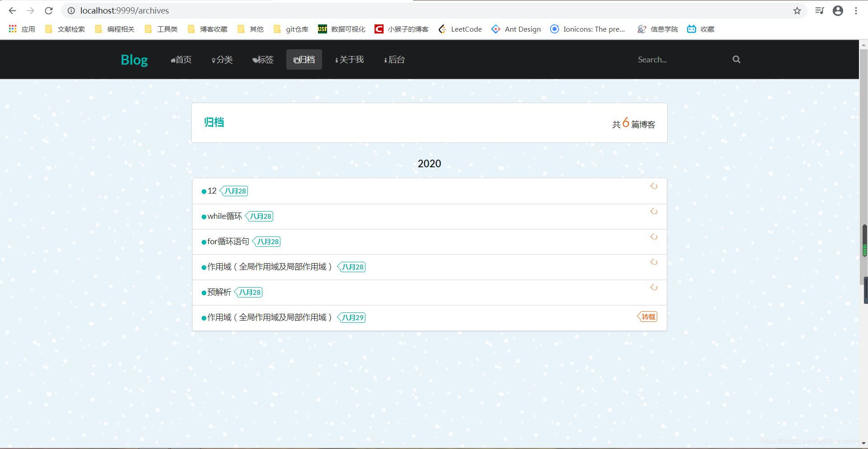Open the 预解析 blog post
The image size is (868, 449).
click(x=219, y=292)
